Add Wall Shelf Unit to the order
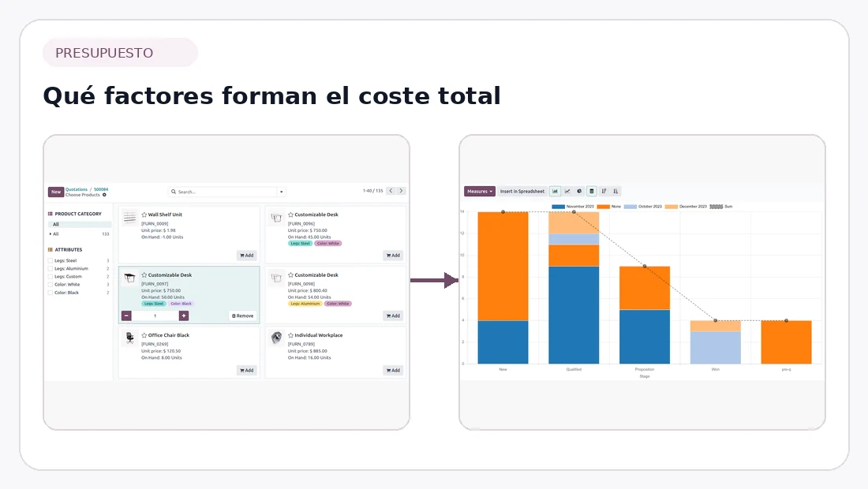868x489 pixels. [x=247, y=256]
